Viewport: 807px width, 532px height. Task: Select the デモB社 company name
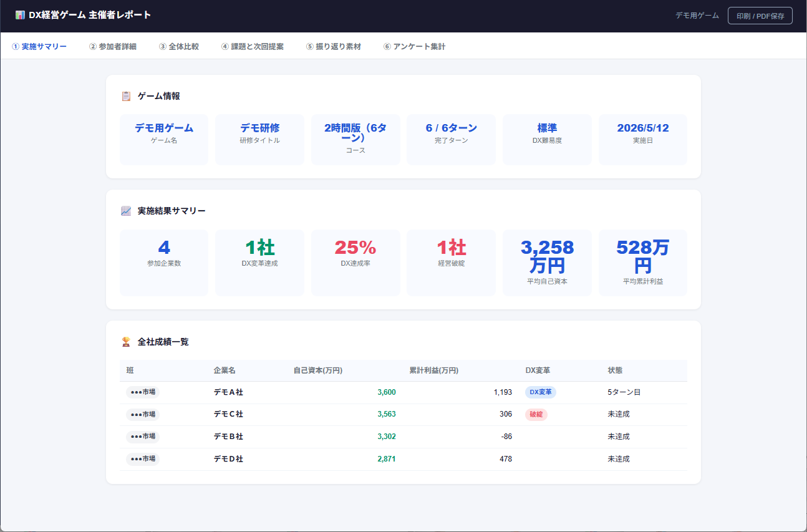tap(228, 437)
